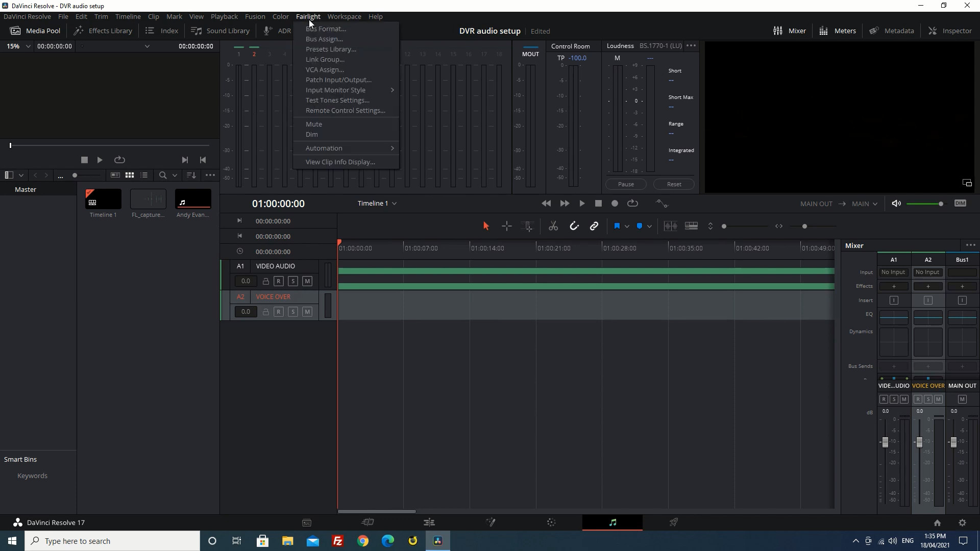Select the arrow pointer selection tool
This screenshot has width=980, height=551.
(486, 226)
